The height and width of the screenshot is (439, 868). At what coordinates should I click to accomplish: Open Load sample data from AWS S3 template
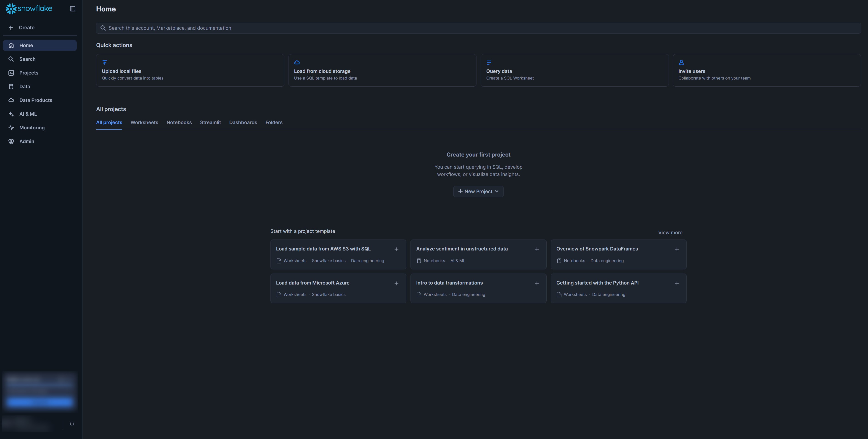[338, 255]
